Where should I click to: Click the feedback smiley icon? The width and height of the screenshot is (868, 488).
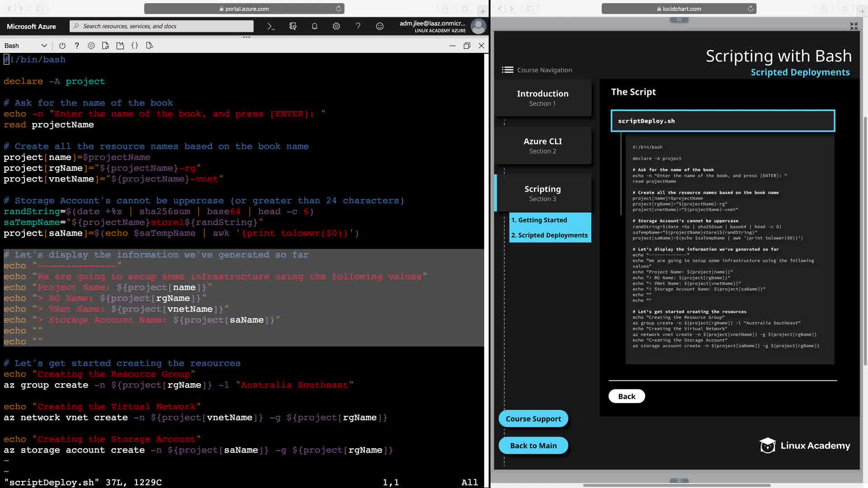coord(380,26)
